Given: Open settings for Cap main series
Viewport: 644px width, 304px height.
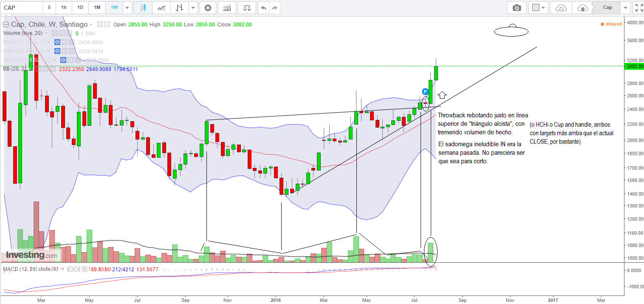Looking at the screenshot, I should (x=107, y=24).
